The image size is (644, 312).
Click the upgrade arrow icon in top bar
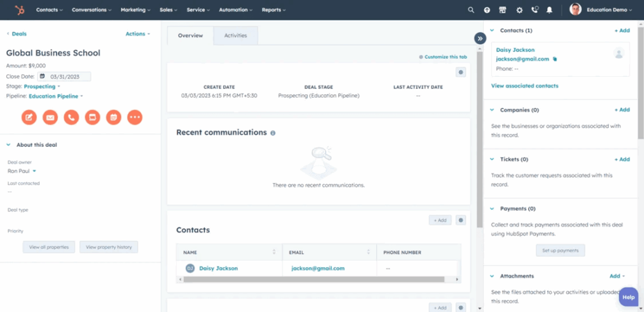pos(487,10)
